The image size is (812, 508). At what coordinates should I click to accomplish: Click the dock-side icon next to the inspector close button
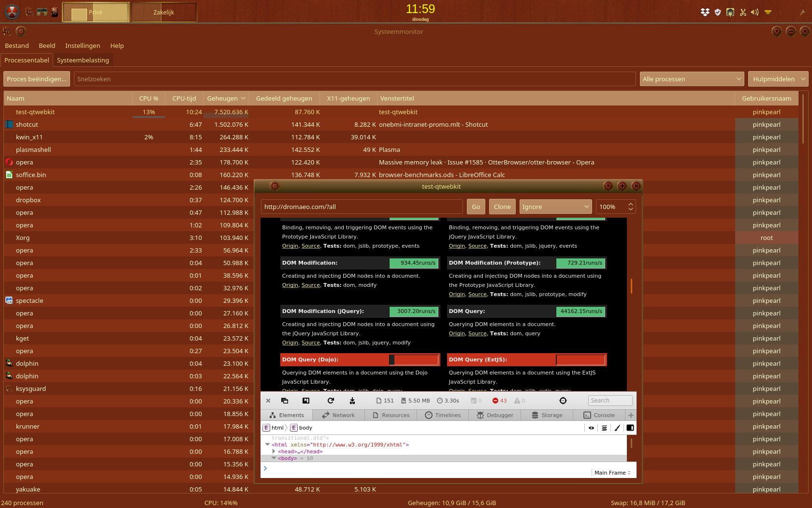(305, 401)
